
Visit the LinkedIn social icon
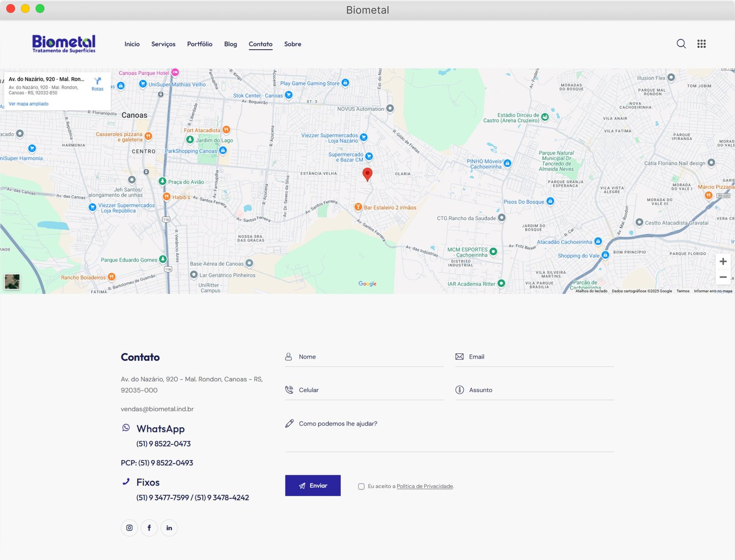(169, 528)
